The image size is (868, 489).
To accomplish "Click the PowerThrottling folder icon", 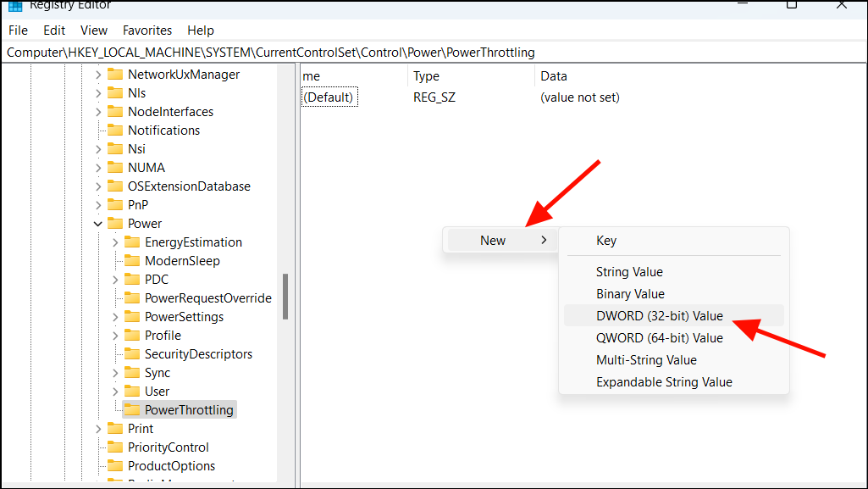I will [132, 410].
